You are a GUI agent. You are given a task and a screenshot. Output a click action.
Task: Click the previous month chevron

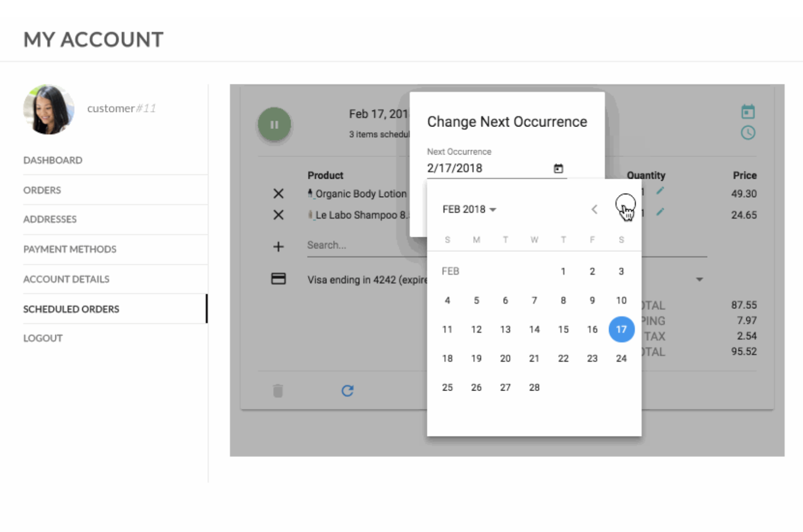[x=594, y=209]
